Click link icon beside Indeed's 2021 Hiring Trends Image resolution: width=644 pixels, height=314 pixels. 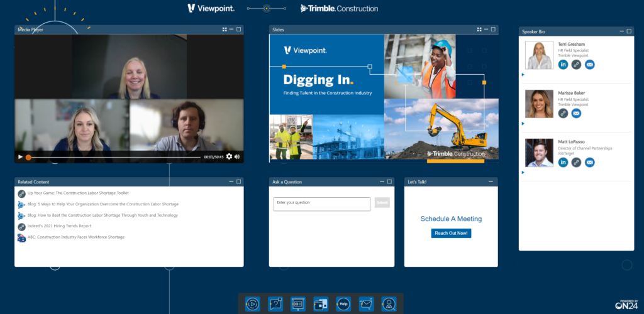point(22,227)
